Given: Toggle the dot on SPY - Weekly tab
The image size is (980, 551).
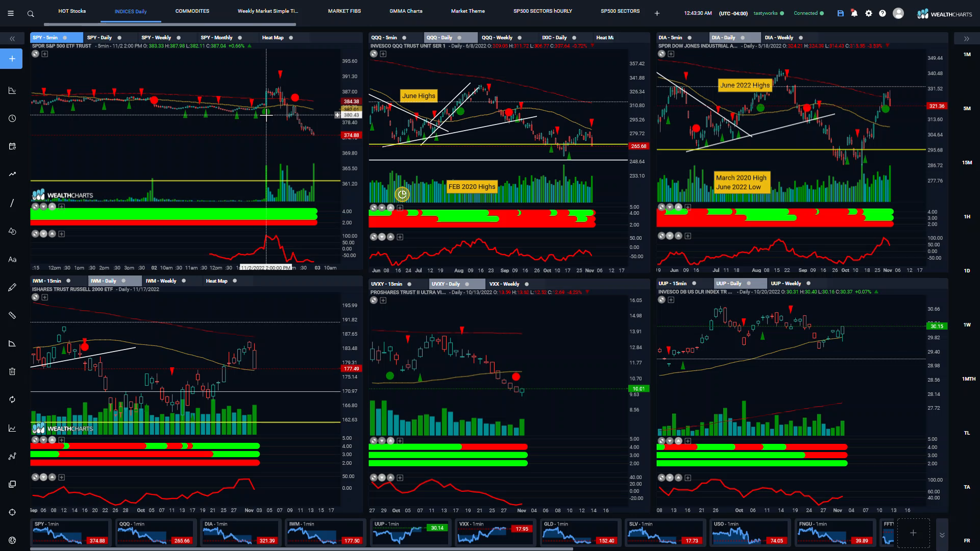Looking at the screenshot, I should pos(179,38).
